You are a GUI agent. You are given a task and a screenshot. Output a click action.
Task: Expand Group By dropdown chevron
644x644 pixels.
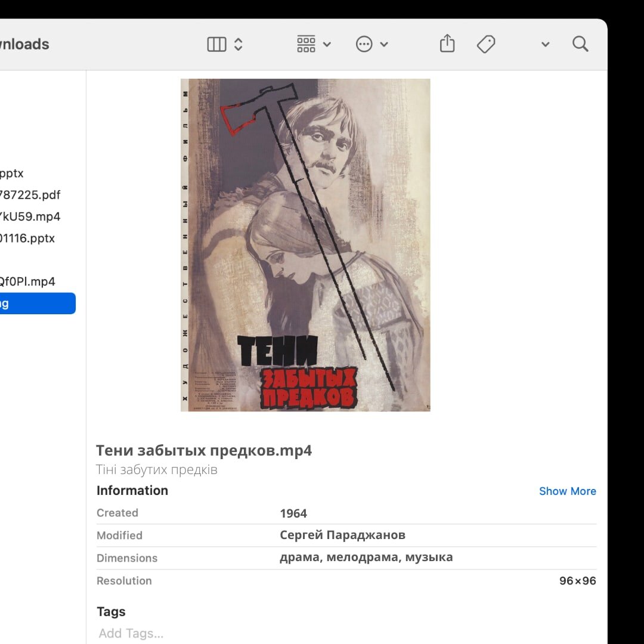(327, 44)
